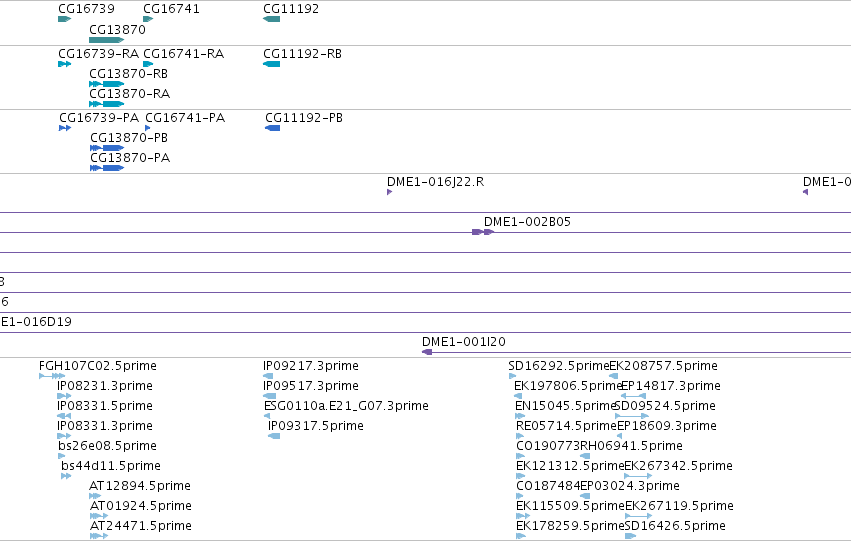Click the CG13870 gene glyph label
This screenshot has height=541, width=851.
pyautogui.click(x=117, y=30)
